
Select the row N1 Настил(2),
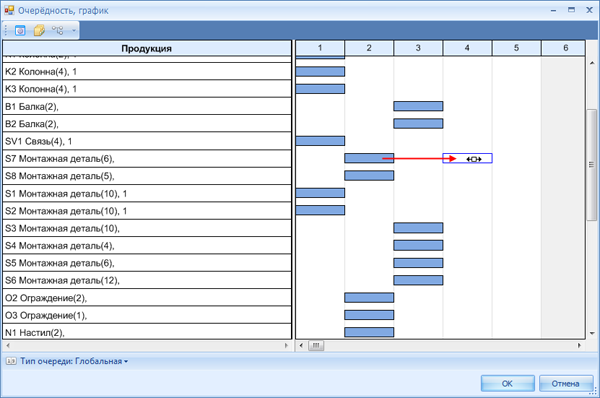tap(147, 331)
